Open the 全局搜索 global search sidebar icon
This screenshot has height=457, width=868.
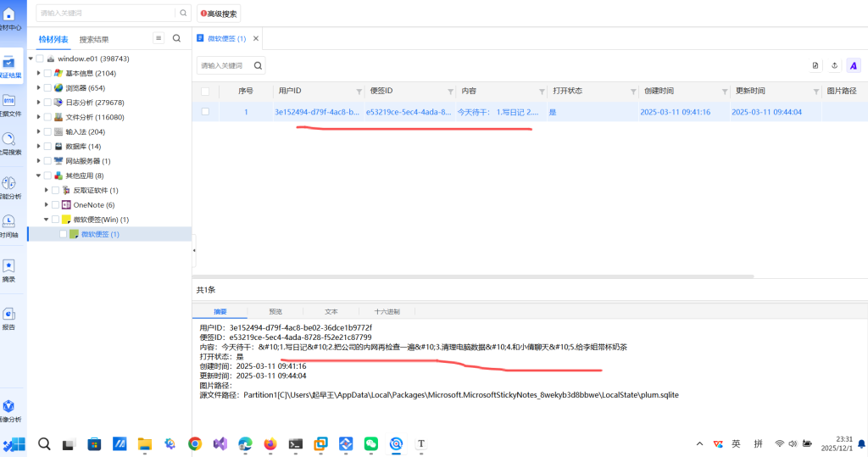tap(8, 141)
